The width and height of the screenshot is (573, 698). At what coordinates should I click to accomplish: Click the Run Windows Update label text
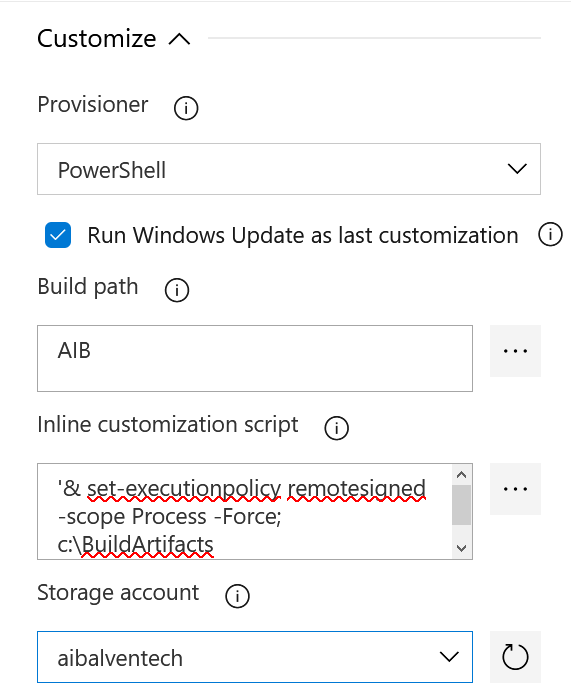pos(303,235)
